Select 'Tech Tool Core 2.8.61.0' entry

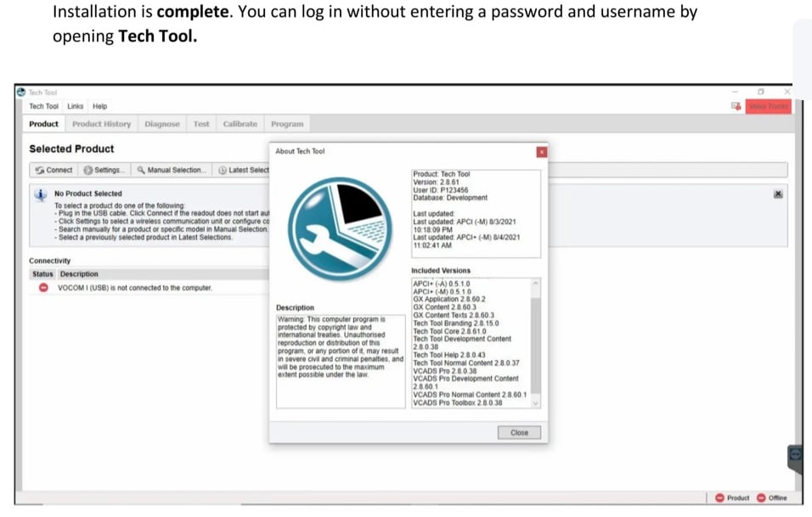[449, 331]
